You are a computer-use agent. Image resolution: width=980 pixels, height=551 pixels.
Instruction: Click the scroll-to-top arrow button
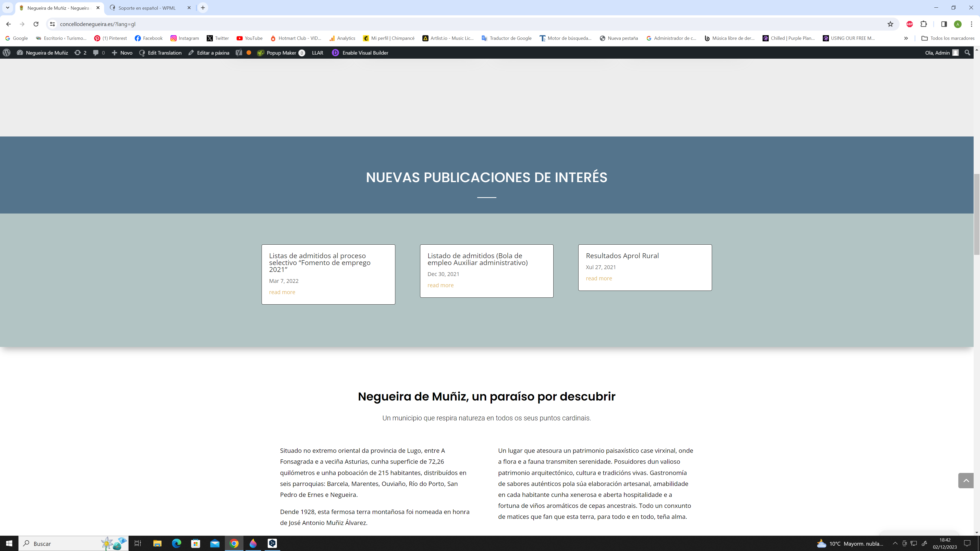tap(965, 481)
